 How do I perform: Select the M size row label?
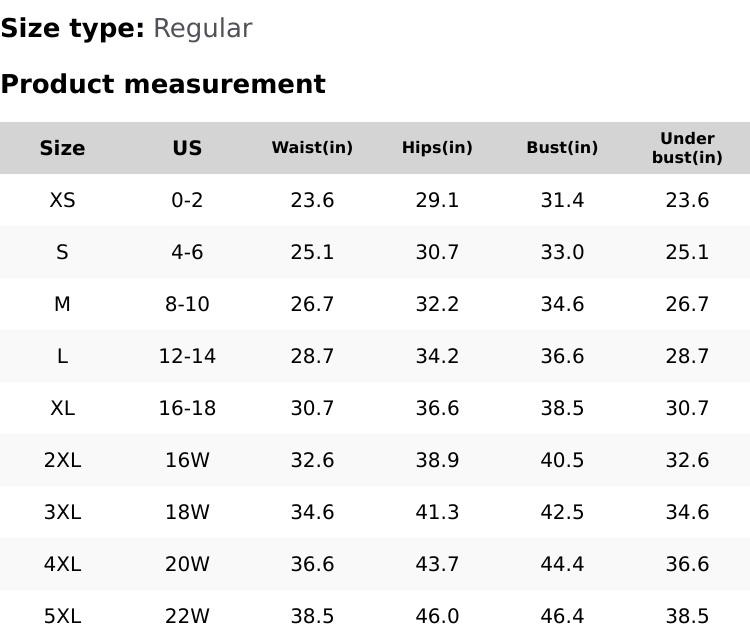click(x=62, y=304)
